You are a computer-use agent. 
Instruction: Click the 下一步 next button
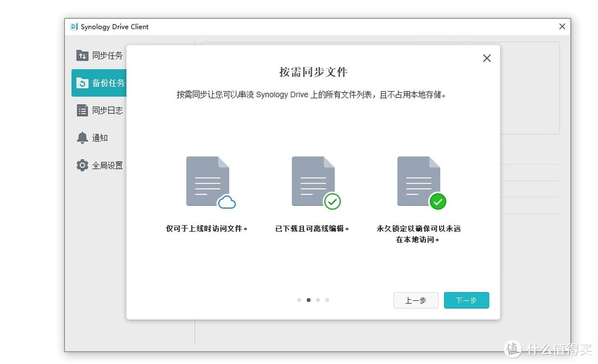pos(466,300)
